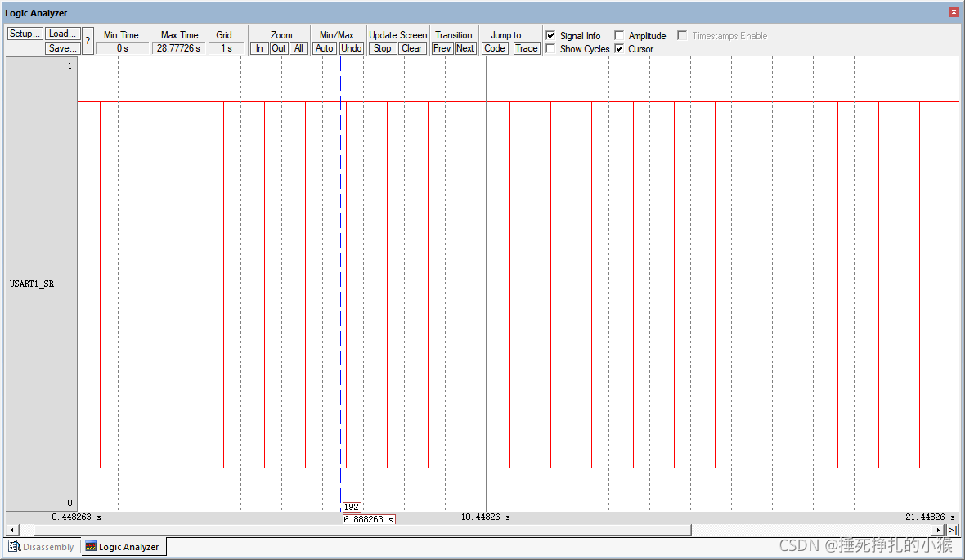Click the blue dashed cursor line

point(340,283)
